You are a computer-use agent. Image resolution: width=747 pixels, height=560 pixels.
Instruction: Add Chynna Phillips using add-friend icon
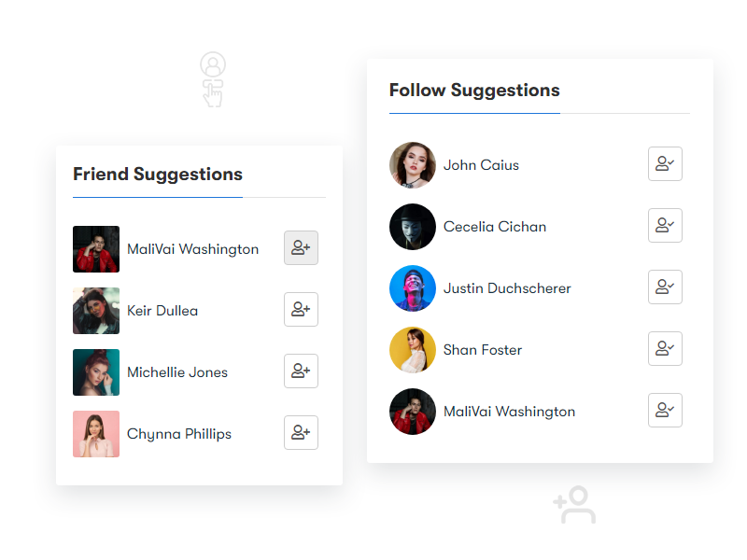[301, 432]
